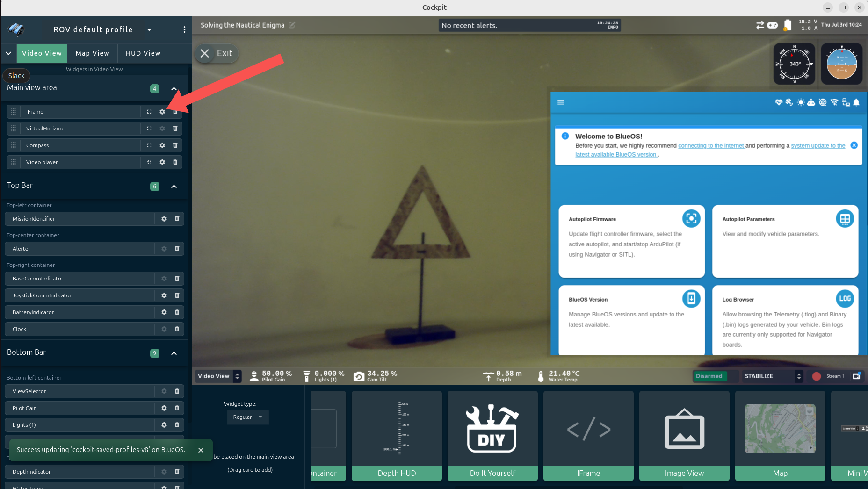868x489 pixels.
Task: Open the three-dot profile options menu
Action: pyautogui.click(x=184, y=29)
